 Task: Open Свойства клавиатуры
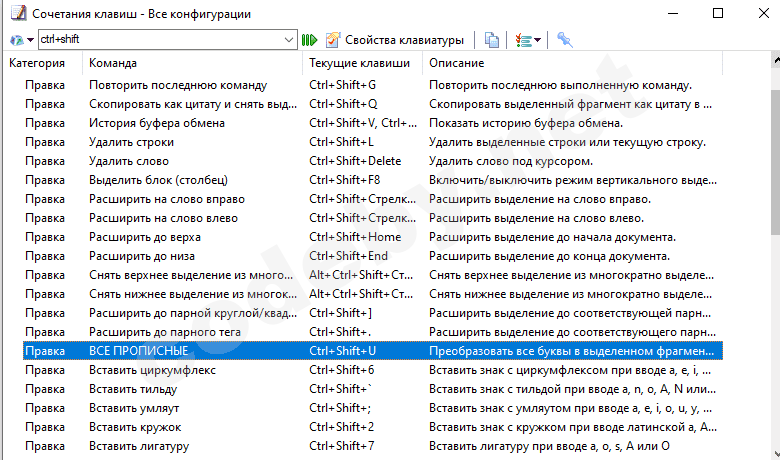point(394,40)
